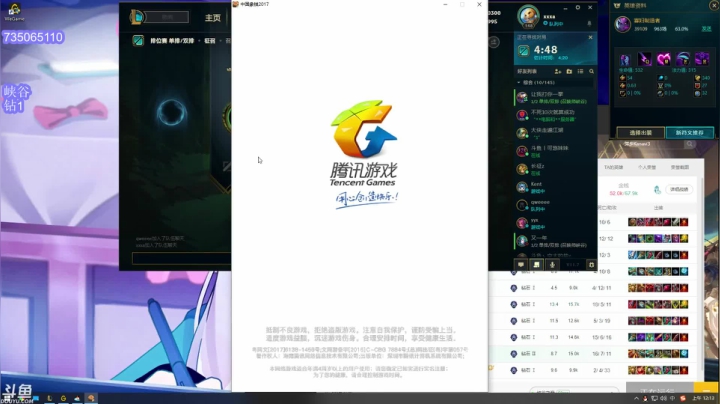Click the WeGame desktop icon
720x404 pixels.
point(14,11)
